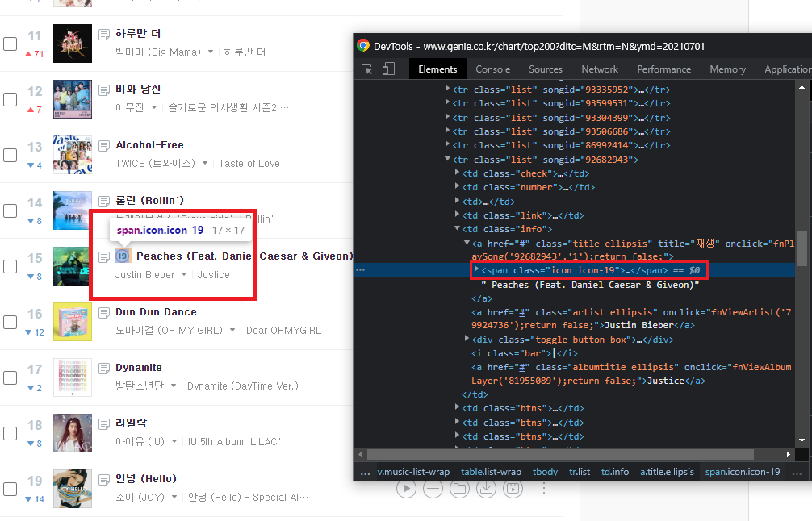Open lyrics icon for 하루만 더
The width and height of the screenshot is (812, 521).
(104, 34)
